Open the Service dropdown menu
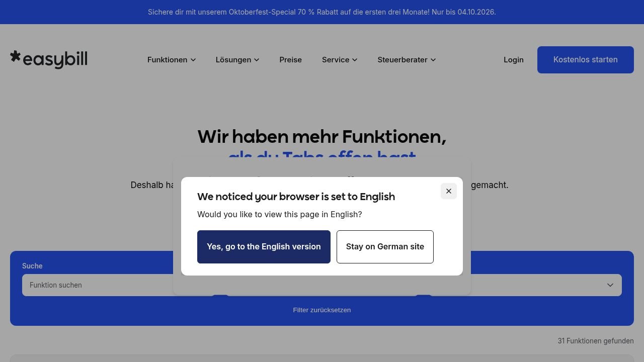The image size is (644, 362). (x=340, y=60)
